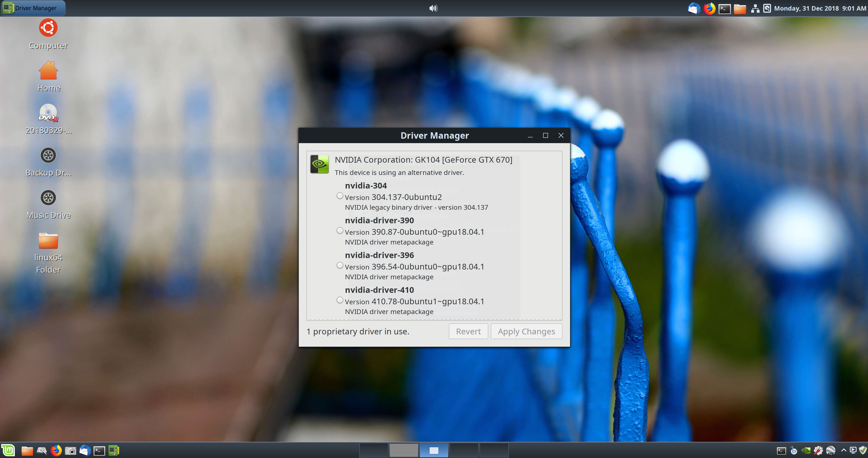Click the Driver Manager launcher in bottom panel
868x458 pixels.
[x=114, y=451]
